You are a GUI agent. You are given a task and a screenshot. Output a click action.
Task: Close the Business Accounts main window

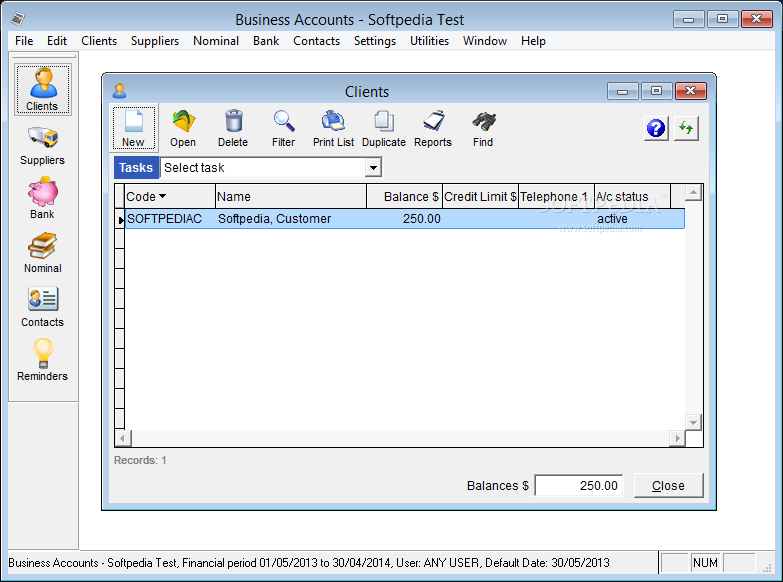point(757,19)
